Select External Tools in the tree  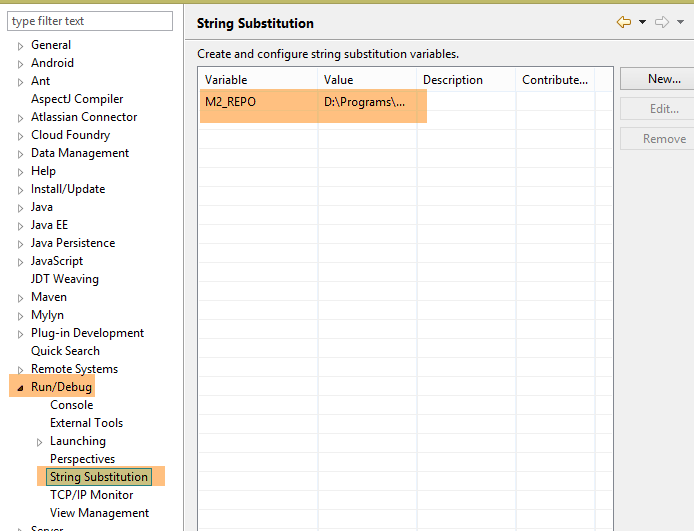(x=86, y=423)
